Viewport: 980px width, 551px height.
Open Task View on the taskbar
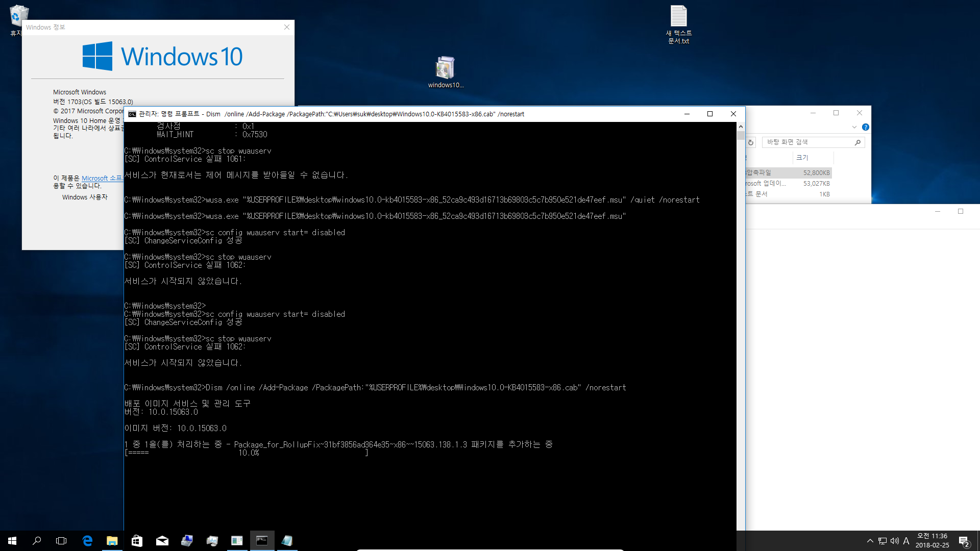[61, 541]
